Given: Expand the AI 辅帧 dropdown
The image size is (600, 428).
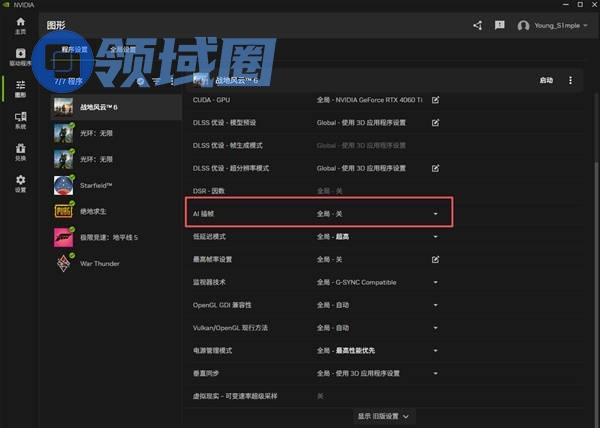Looking at the screenshot, I should pyautogui.click(x=435, y=214).
